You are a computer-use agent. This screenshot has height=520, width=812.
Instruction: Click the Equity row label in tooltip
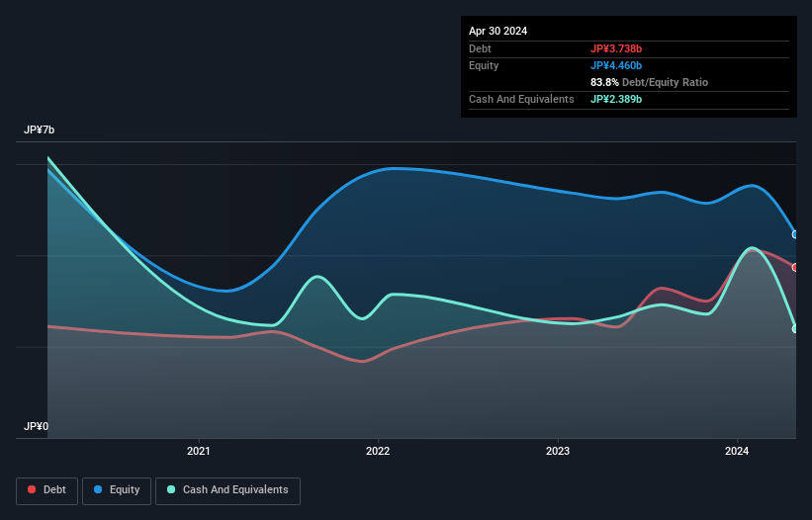click(x=484, y=65)
